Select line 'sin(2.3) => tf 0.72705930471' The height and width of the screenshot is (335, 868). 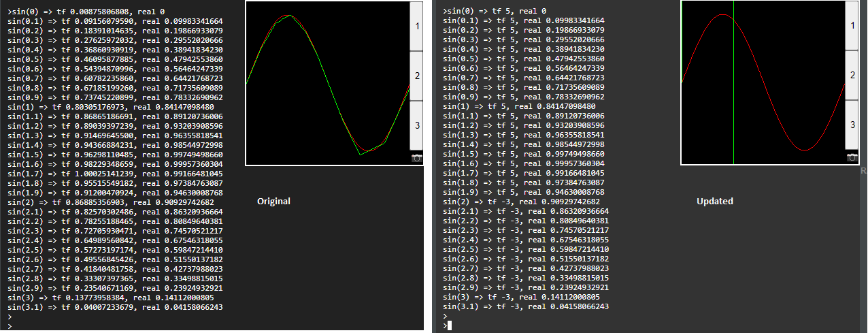coord(116,231)
